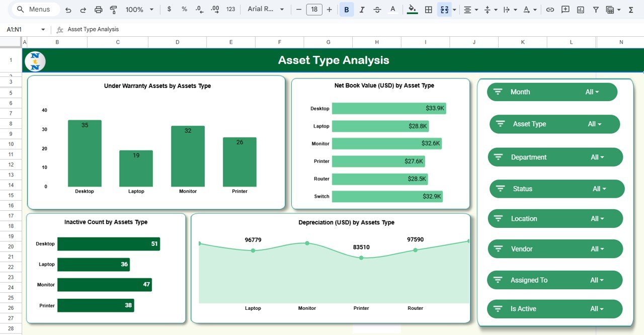Screen dimensions: 644x335
Task: Format selection as percent
Action: [184, 9]
